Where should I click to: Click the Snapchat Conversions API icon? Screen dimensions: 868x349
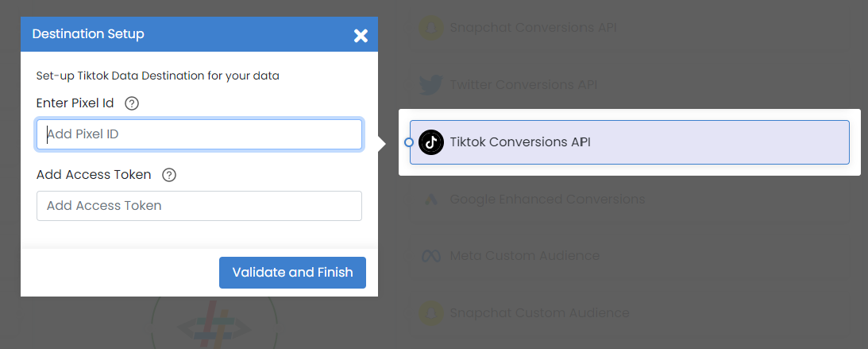point(431,28)
